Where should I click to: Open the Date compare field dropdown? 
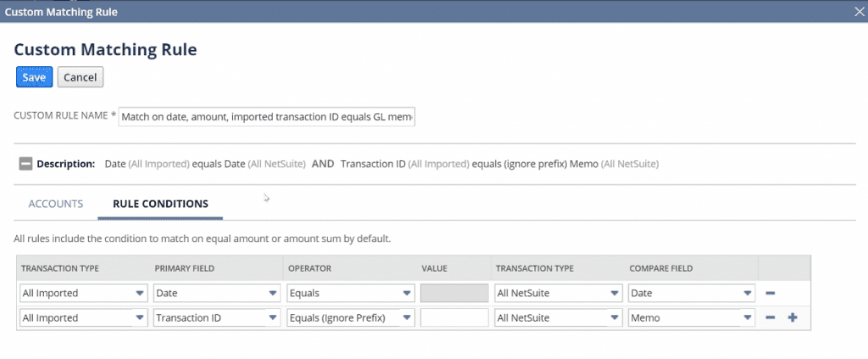click(x=691, y=294)
